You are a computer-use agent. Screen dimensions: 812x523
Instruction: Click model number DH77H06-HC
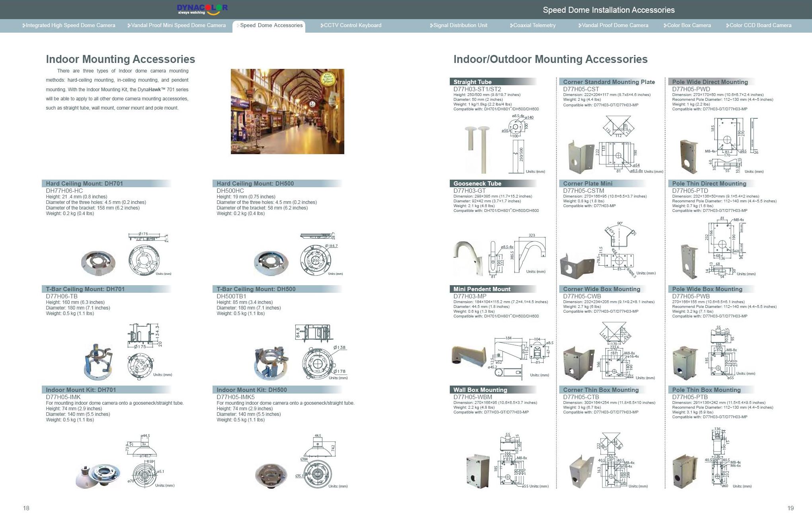pos(64,191)
